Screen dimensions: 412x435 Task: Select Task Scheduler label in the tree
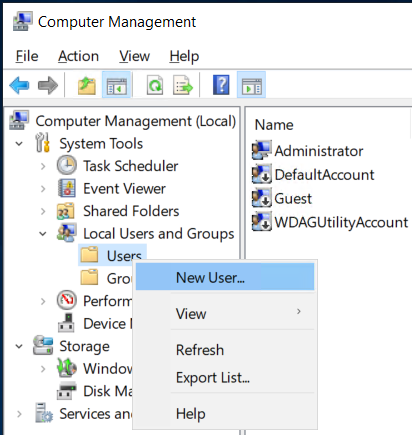131,166
